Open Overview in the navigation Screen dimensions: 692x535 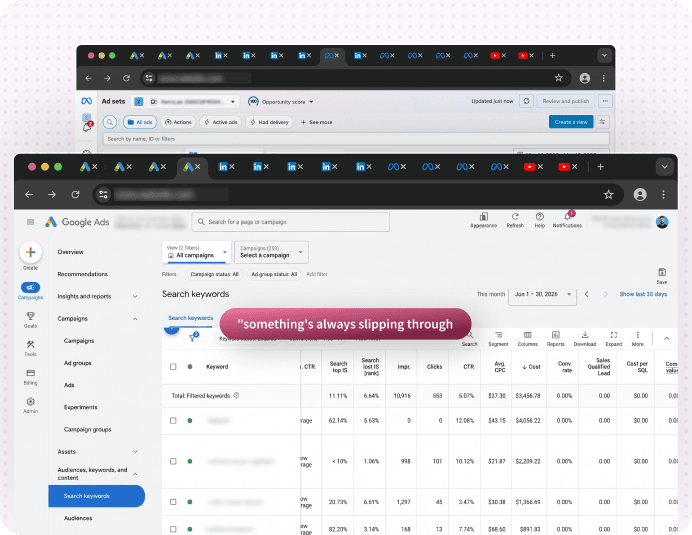click(x=70, y=252)
